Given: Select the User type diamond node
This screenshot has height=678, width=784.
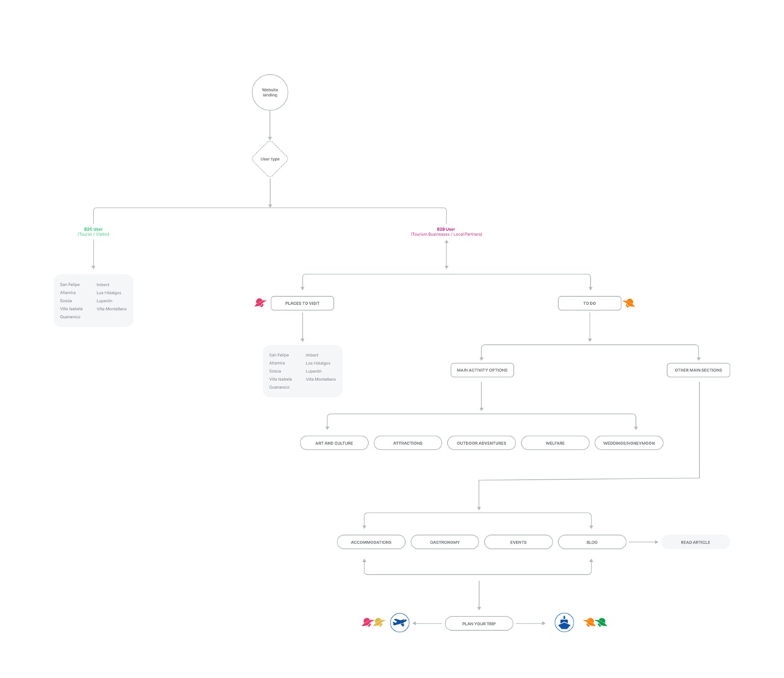Looking at the screenshot, I should [270, 159].
